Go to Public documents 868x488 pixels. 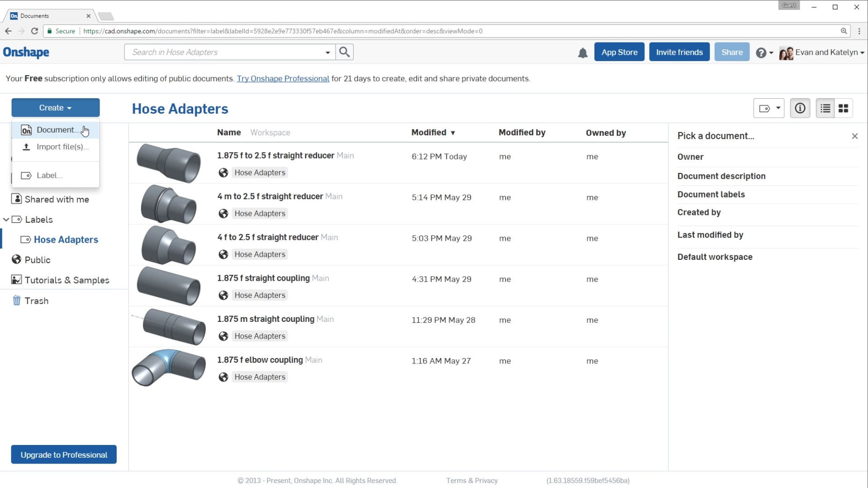[37, 260]
